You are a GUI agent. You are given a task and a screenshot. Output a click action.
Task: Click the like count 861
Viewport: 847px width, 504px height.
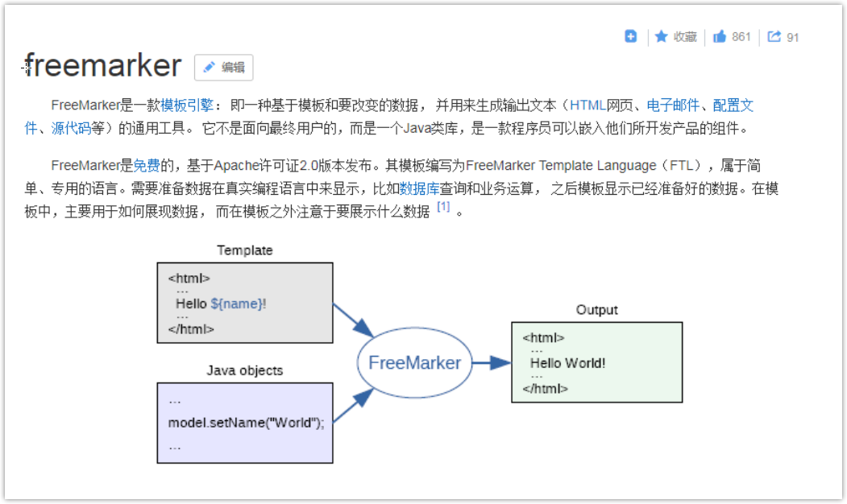pyautogui.click(x=741, y=37)
